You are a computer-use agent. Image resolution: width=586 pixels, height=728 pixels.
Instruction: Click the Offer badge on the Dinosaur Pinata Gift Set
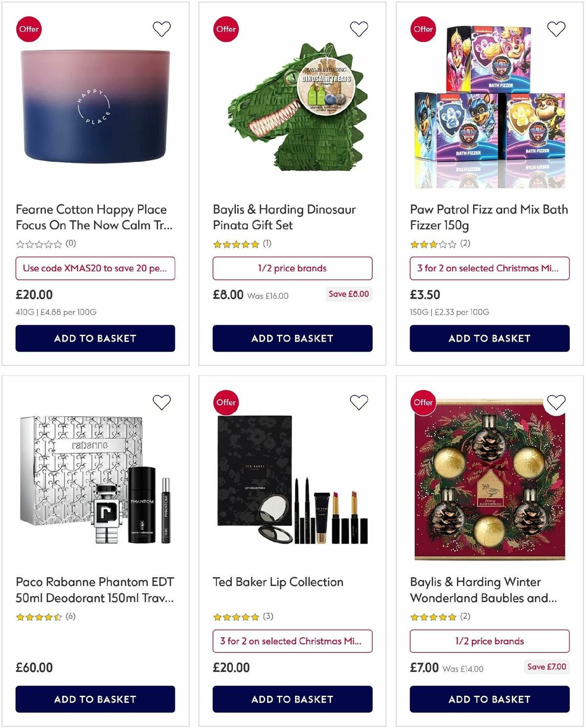226,29
